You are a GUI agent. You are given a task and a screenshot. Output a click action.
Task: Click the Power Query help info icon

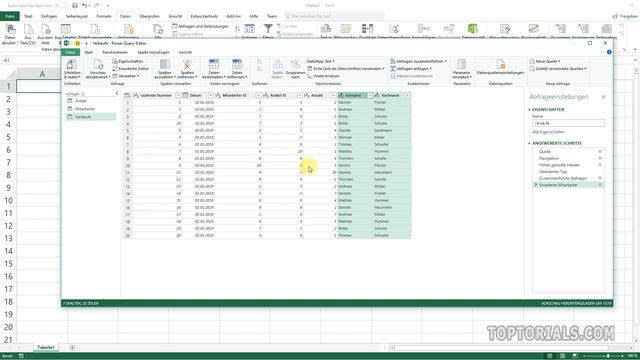click(609, 52)
